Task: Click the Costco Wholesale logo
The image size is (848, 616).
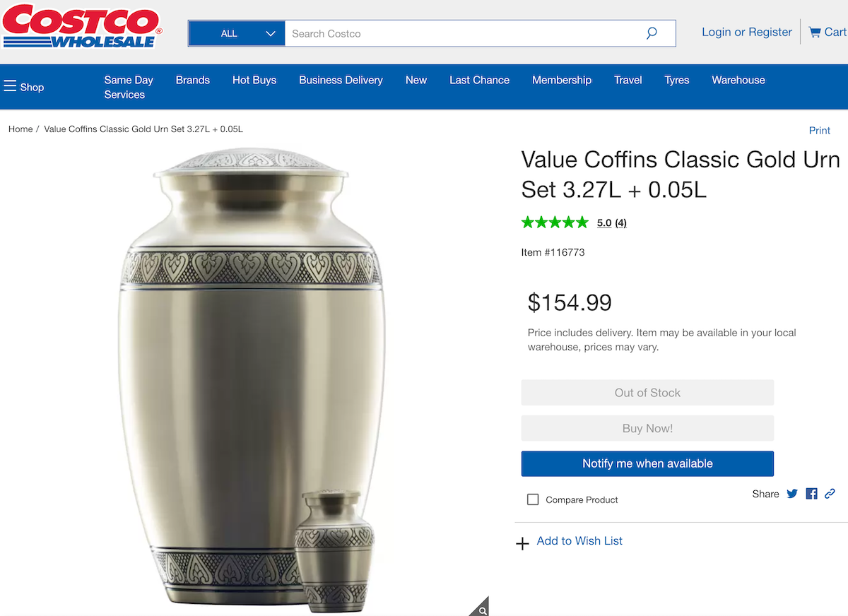Action: point(82,26)
